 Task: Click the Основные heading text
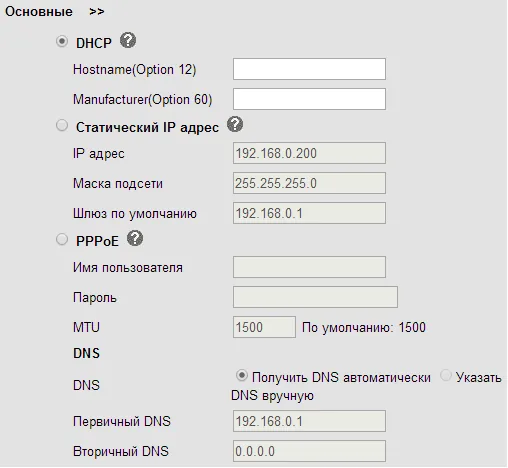point(39,12)
